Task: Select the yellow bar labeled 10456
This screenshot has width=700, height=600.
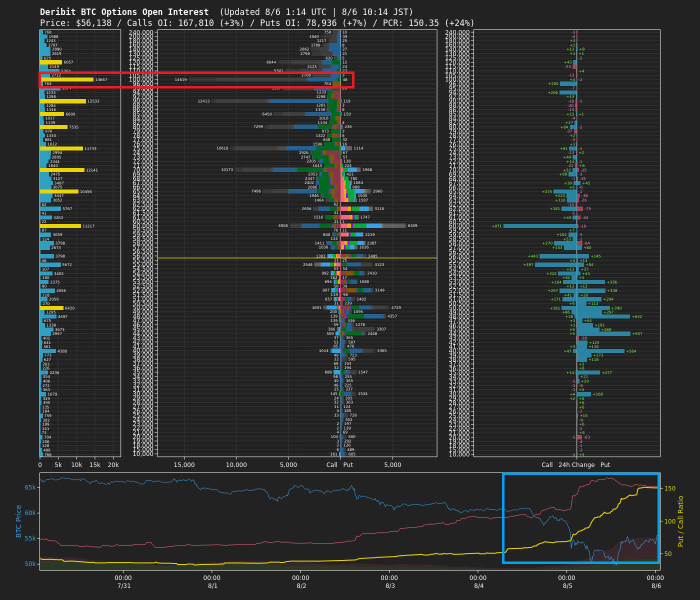Action: [x=59, y=191]
